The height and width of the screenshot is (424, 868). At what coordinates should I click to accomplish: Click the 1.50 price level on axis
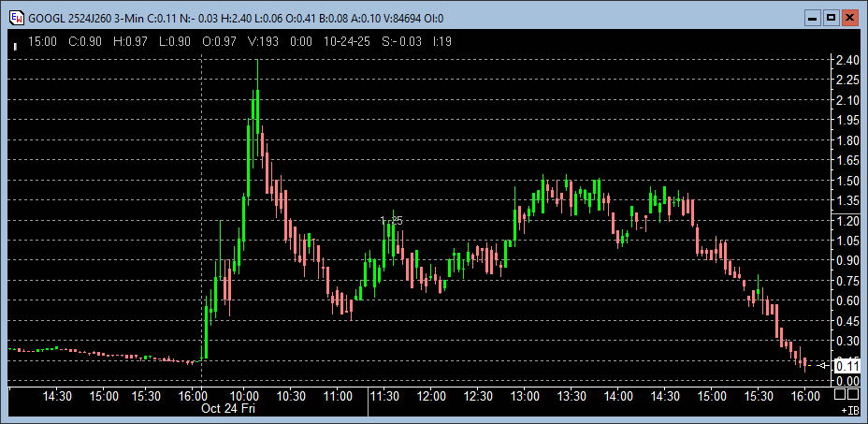[x=848, y=180]
